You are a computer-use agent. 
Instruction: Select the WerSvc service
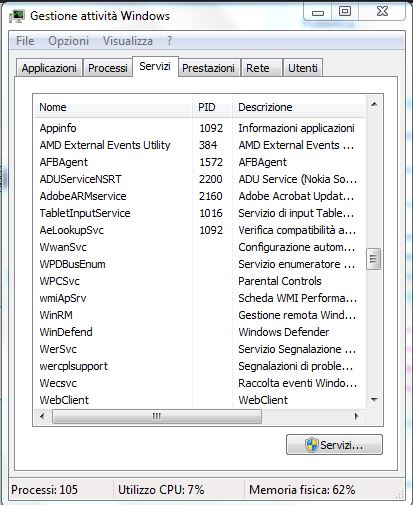(x=58, y=349)
